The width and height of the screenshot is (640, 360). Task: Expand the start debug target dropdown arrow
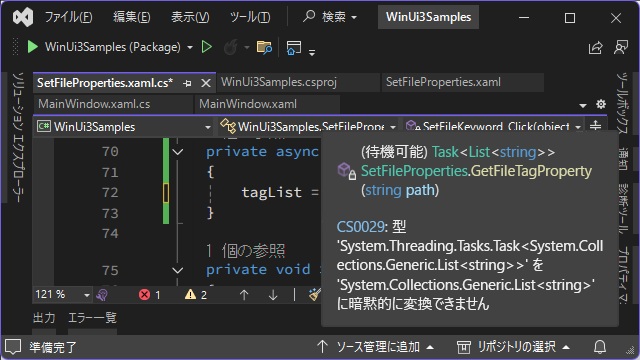(190, 47)
